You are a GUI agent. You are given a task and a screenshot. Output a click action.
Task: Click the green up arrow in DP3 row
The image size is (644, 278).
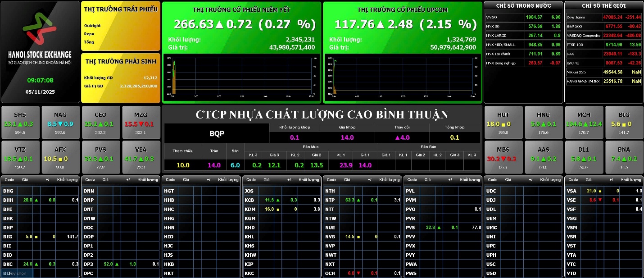117,264
